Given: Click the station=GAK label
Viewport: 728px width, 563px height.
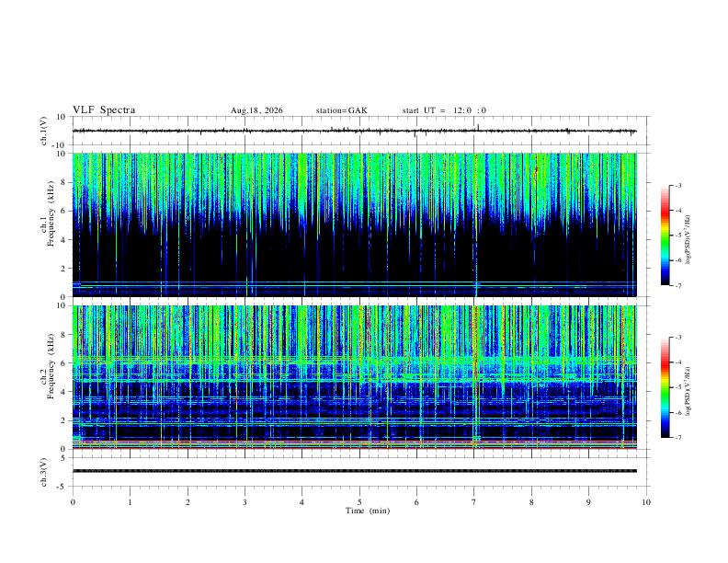Looking at the screenshot, I should coord(341,110).
